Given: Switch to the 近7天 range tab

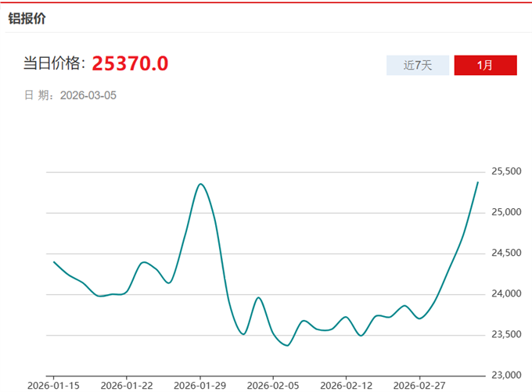Looking at the screenshot, I should [418, 65].
